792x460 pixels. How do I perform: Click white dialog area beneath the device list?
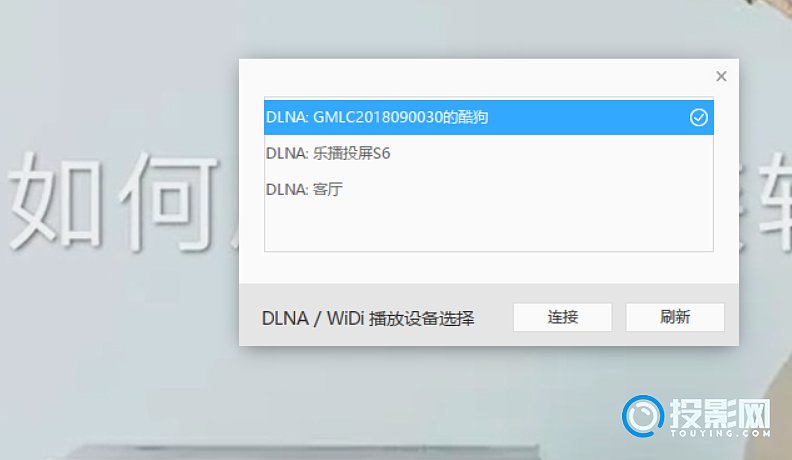(x=488, y=268)
